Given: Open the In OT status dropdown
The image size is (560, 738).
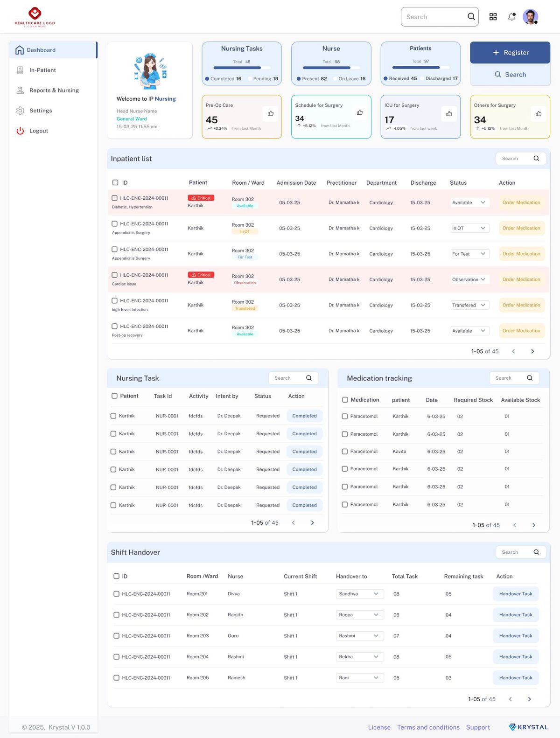Looking at the screenshot, I should 470,228.
